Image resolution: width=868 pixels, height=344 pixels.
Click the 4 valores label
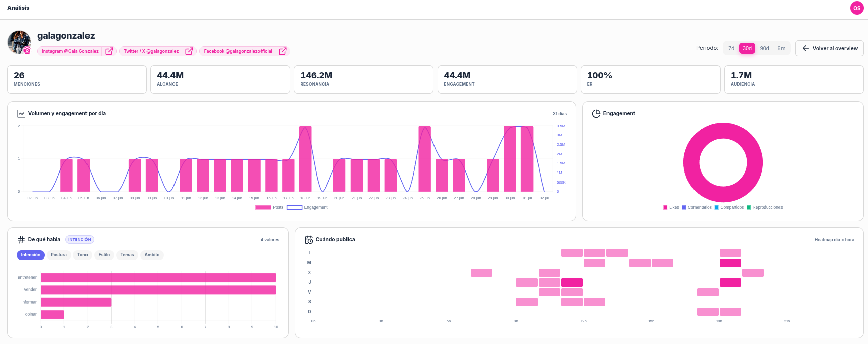click(x=270, y=240)
